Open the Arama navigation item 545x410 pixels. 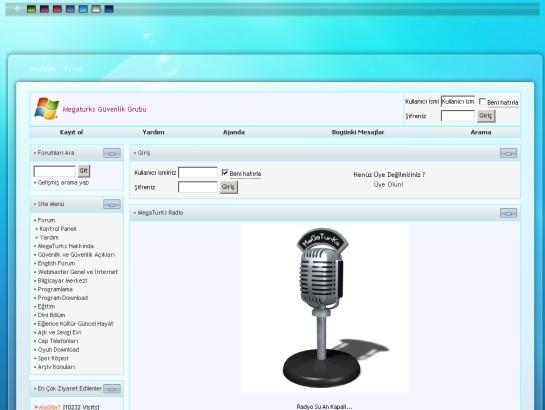click(x=481, y=132)
